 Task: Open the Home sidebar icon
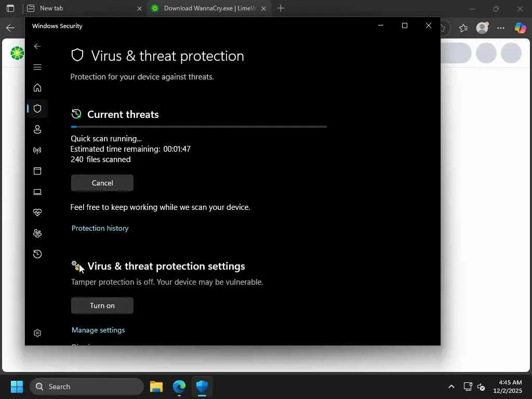tap(37, 87)
